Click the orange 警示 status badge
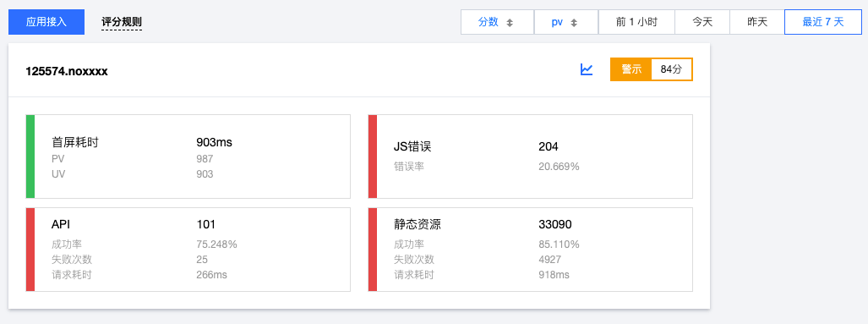 (631, 69)
